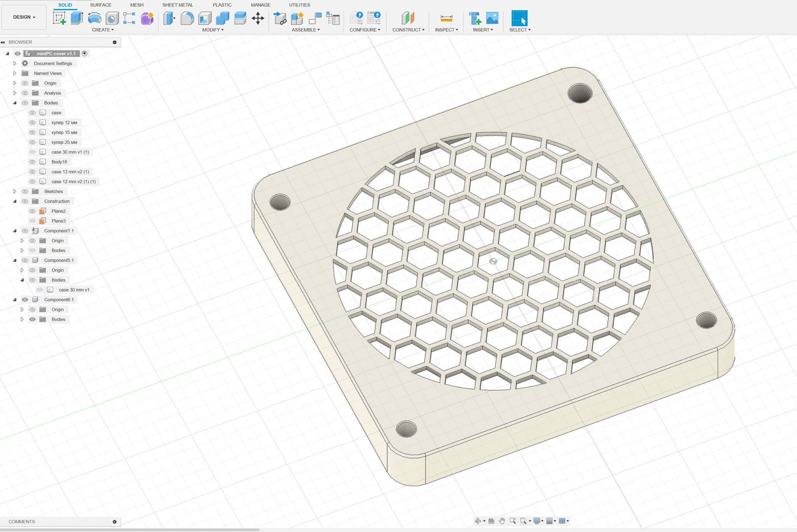Viewport: 797px width, 532px height.
Task: Switch to the SHEET METAL tab
Action: pos(177,5)
